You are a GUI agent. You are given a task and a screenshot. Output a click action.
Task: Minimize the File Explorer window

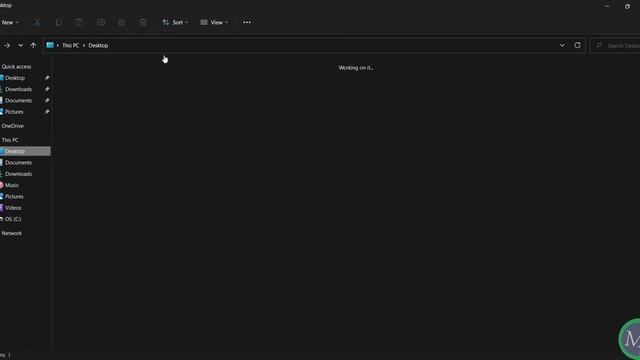click(607, 6)
